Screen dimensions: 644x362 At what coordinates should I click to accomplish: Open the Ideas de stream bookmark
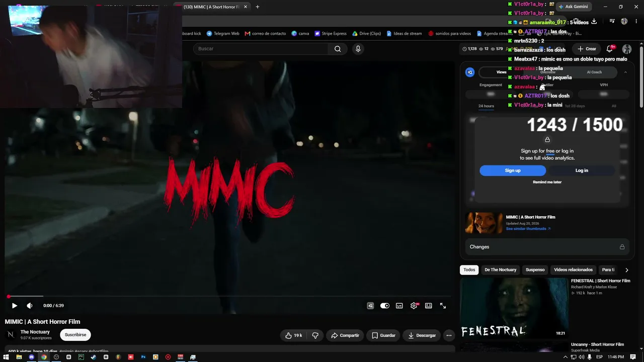click(404, 34)
